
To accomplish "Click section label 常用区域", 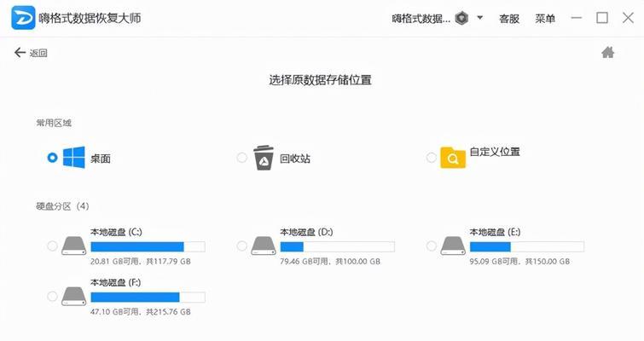I will point(54,123).
